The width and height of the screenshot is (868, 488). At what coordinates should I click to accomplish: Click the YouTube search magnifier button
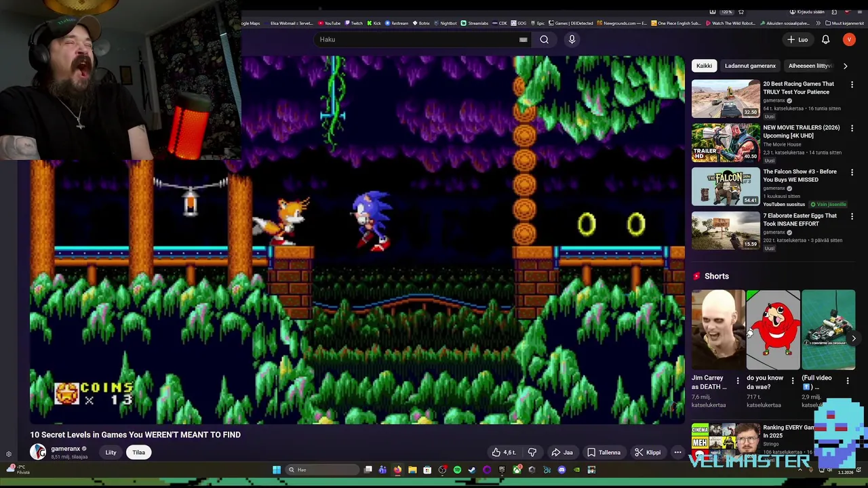(x=544, y=39)
